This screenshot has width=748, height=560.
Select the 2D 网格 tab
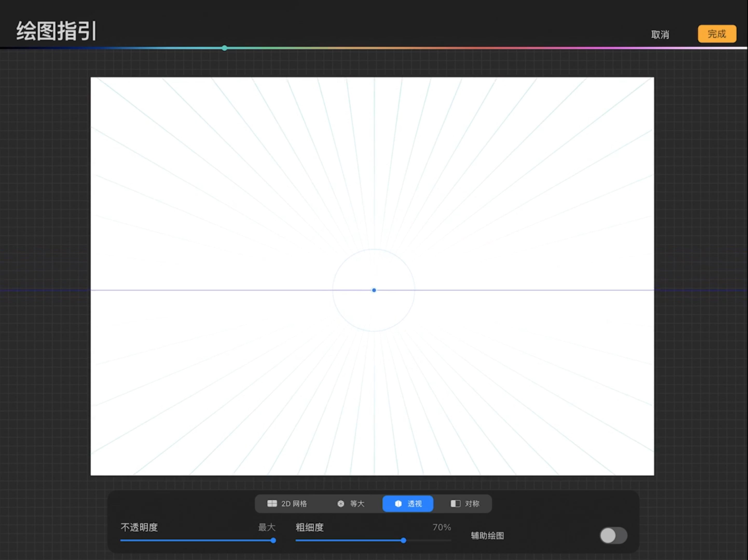click(x=287, y=503)
